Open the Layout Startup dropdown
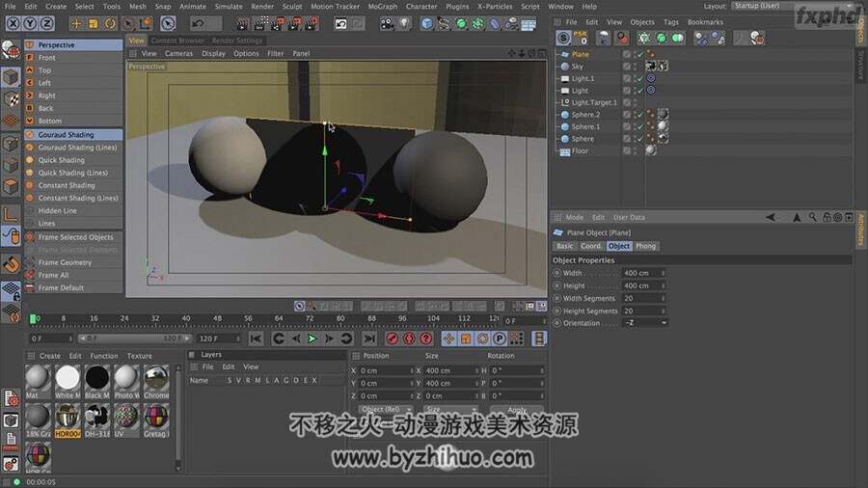The width and height of the screenshot is (868, 488). (x=793, y=6)
